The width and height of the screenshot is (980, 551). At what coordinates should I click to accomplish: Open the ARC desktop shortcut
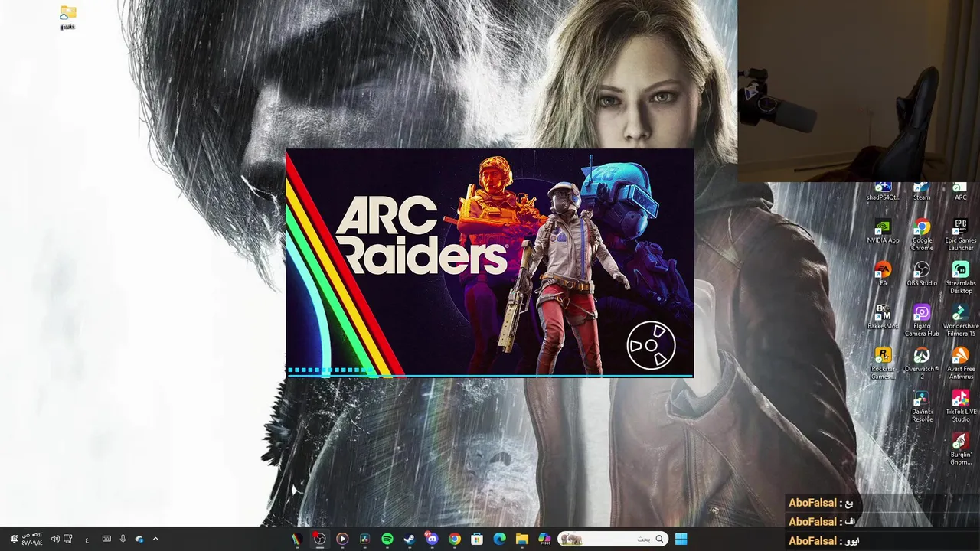(x=960, y=191)
